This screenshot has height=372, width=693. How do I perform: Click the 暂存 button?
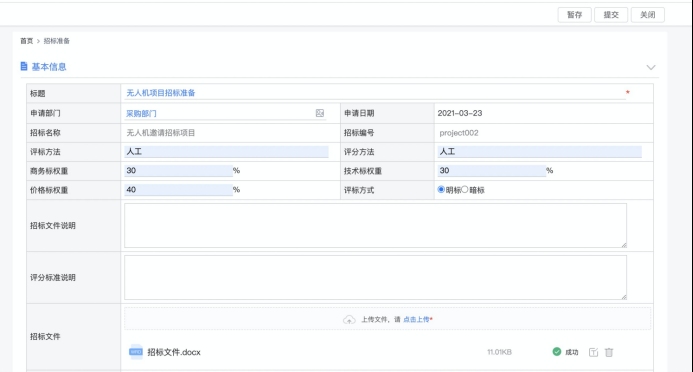coord(575,15)
